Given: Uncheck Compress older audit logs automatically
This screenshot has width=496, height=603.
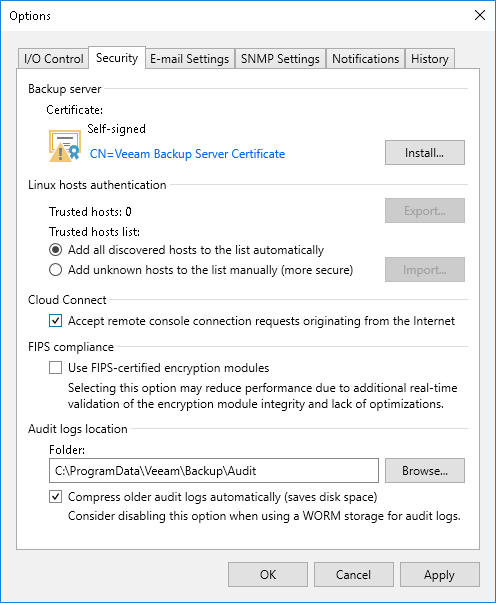Looking at the screenshot, I should 55,497.
